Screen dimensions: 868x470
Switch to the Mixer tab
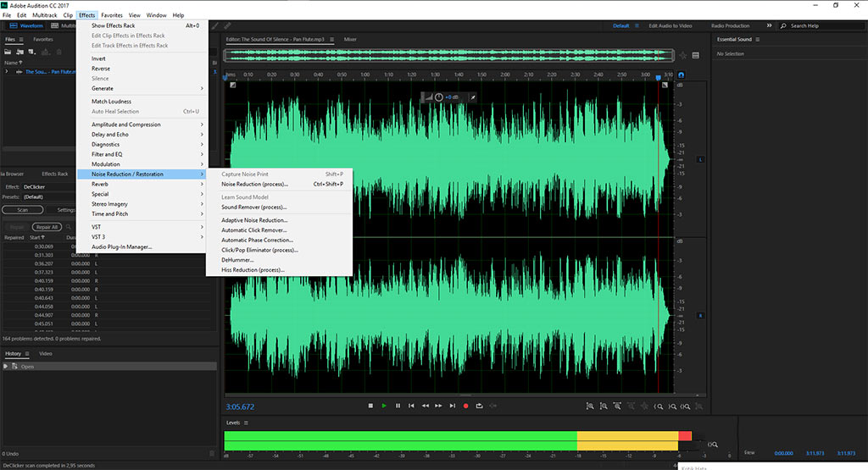pyautogui.click(x=350, y=39)
